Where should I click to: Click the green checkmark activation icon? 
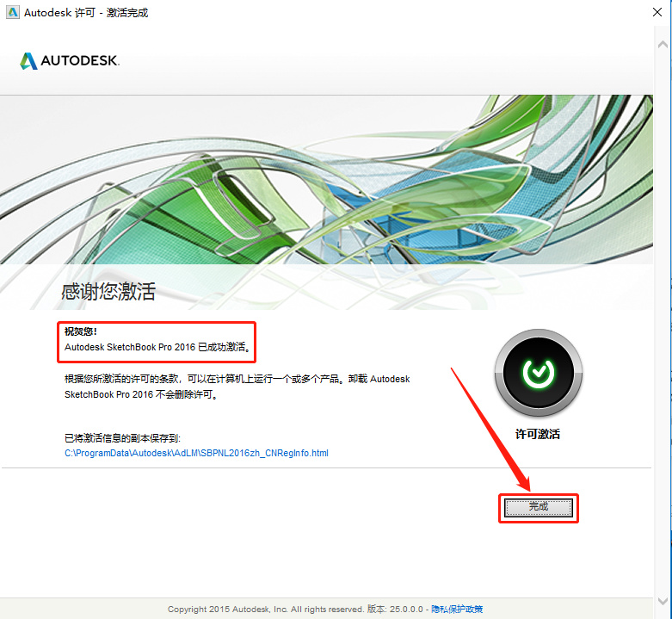click(x=539, y=373)
